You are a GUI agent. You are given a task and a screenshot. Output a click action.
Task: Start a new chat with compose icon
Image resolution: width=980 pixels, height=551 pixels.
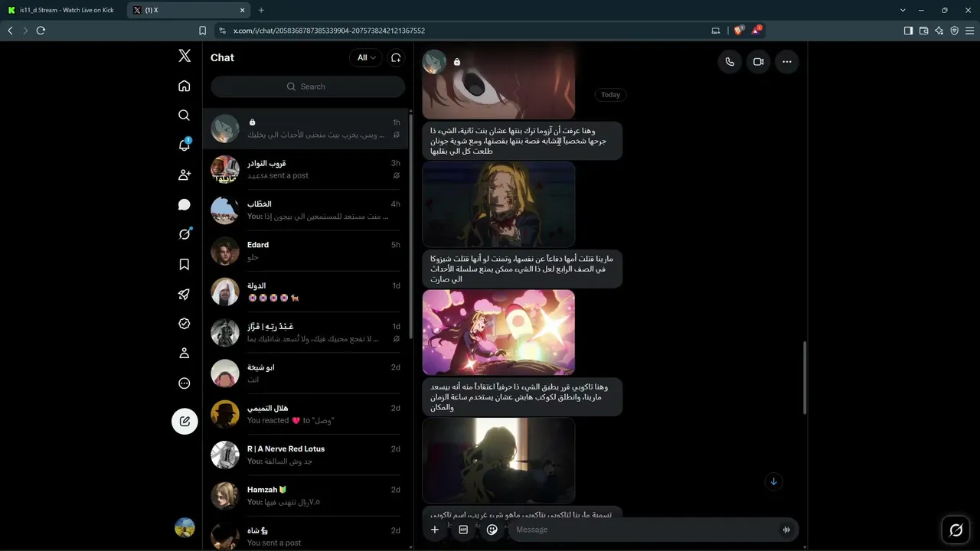[396, 57]
